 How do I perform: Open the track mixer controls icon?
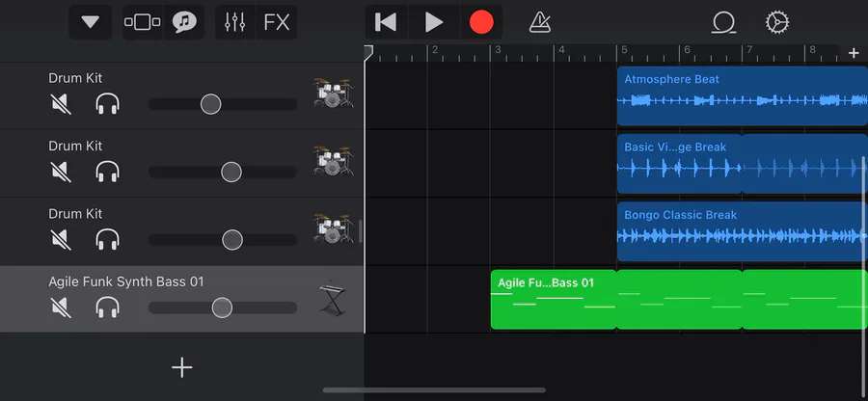pos(234,23)
